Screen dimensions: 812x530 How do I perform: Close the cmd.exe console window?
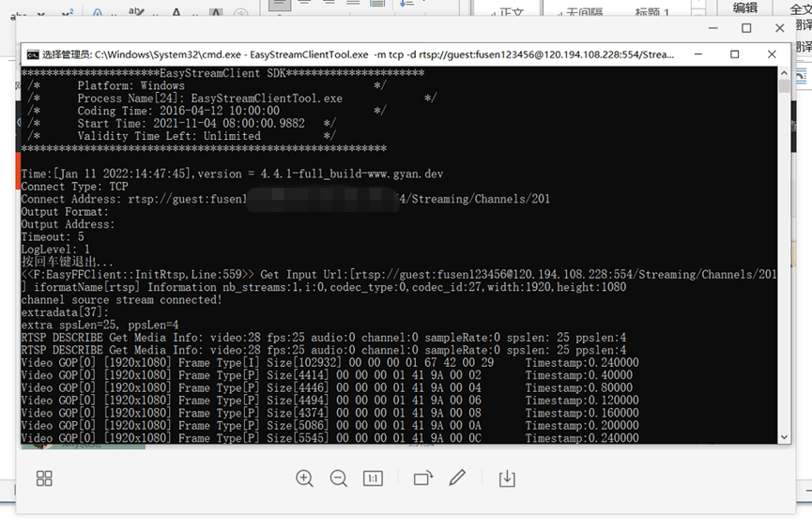772,53
